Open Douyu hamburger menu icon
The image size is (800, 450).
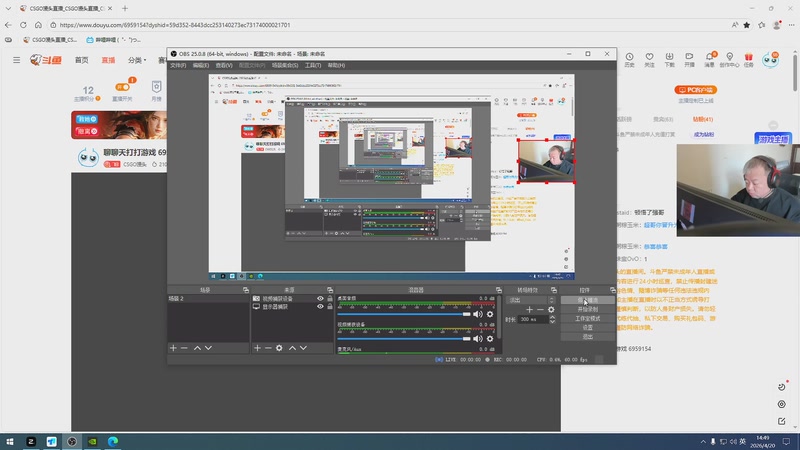[x=16, y=60]
